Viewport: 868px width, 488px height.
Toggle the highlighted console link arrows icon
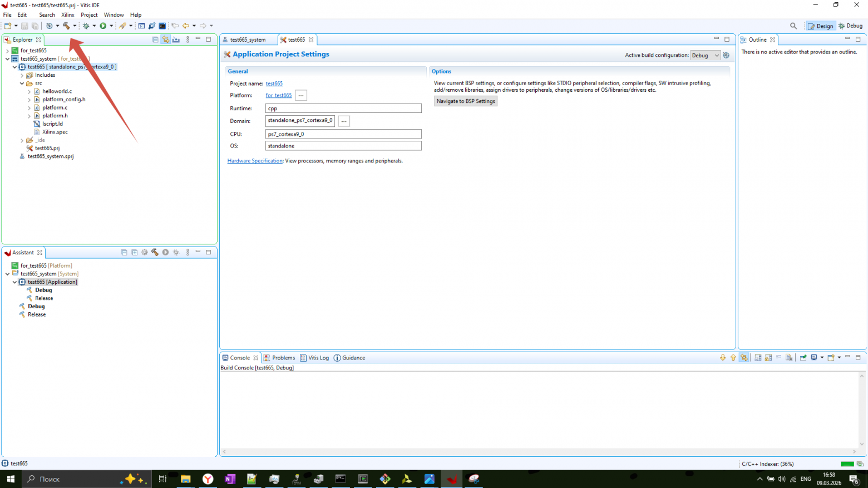coord(744,358)
